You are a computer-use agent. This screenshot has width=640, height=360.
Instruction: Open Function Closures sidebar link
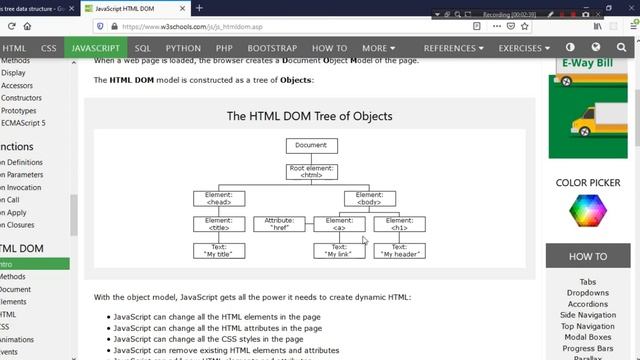coord(17,225)
